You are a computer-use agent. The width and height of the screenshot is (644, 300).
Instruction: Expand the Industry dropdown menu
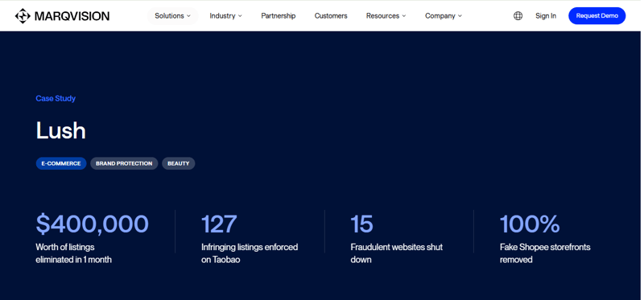pyautogui.click(x=225, y=16)
